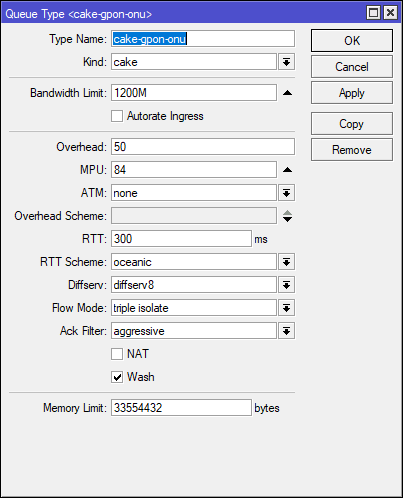This screenshot has height=498, width=403.
Task: Collapse the MPU field arrow
Action: coord(287,170)
